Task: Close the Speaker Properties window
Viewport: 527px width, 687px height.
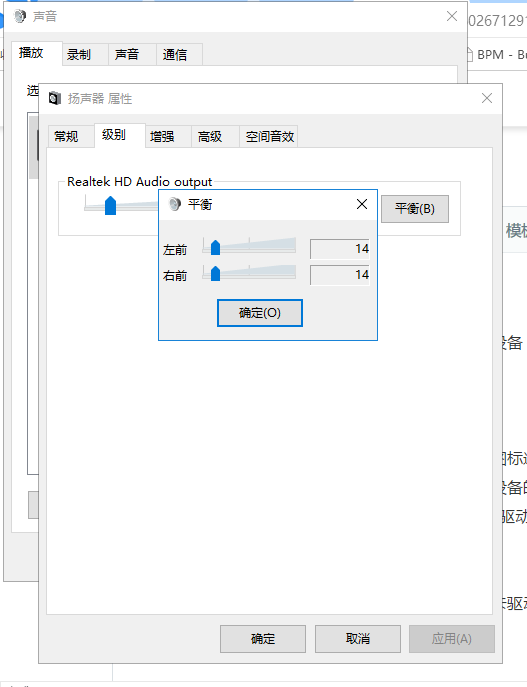Action: (x=487, y=98)
